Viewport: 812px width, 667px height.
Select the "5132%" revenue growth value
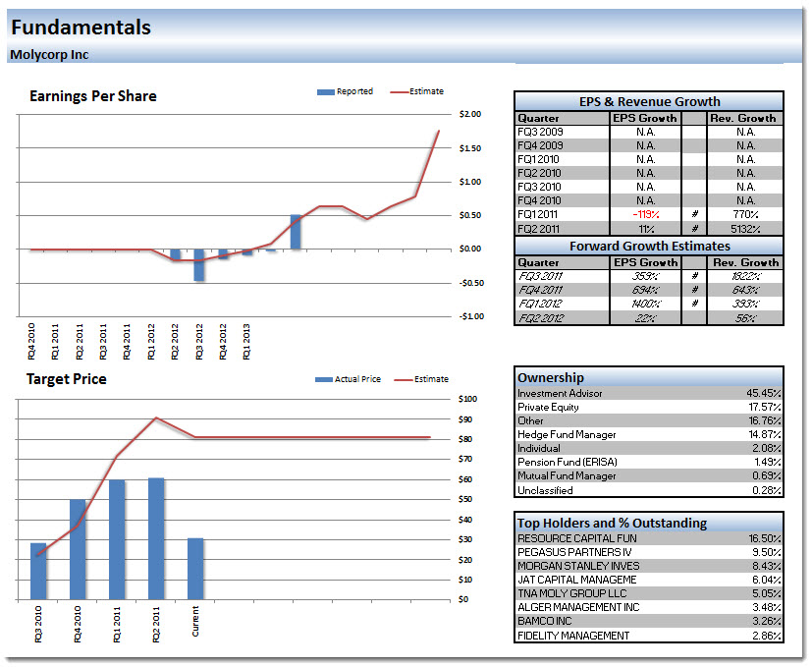(x=745, y=229)
